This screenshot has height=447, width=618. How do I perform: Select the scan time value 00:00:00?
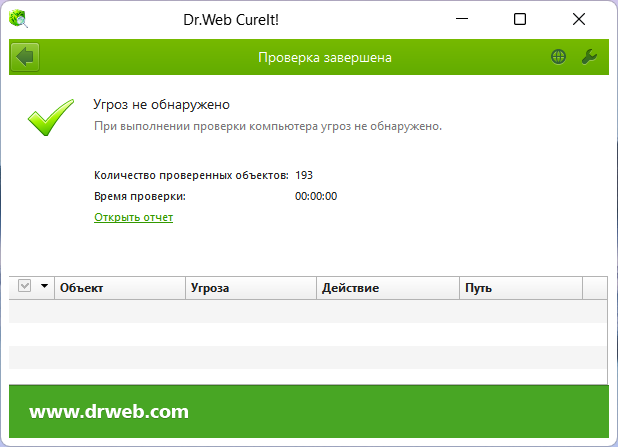point(316,196)
